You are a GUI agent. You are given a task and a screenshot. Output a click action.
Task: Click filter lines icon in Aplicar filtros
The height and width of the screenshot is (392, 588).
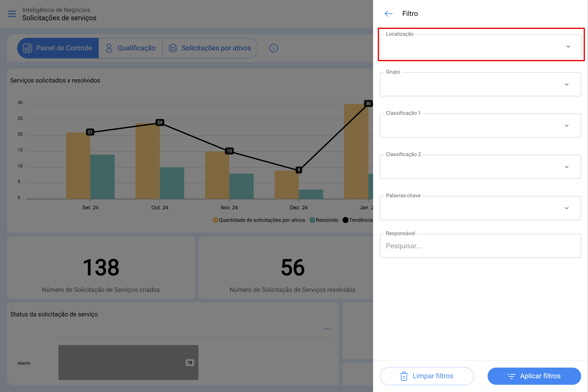pyautogui.click(x=511, y=376)
